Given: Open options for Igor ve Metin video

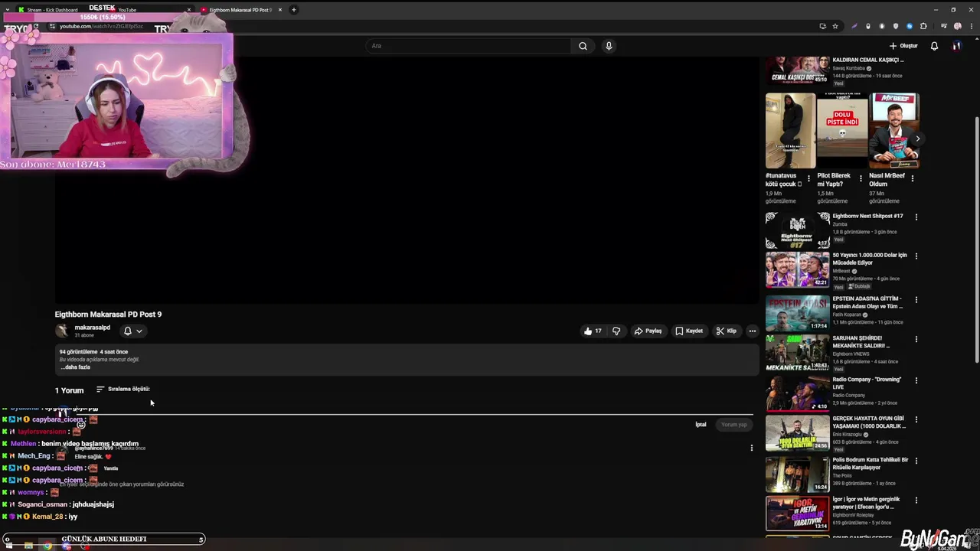Looking at the screenshot, I should pyautogui.click(x=916, y=500).
